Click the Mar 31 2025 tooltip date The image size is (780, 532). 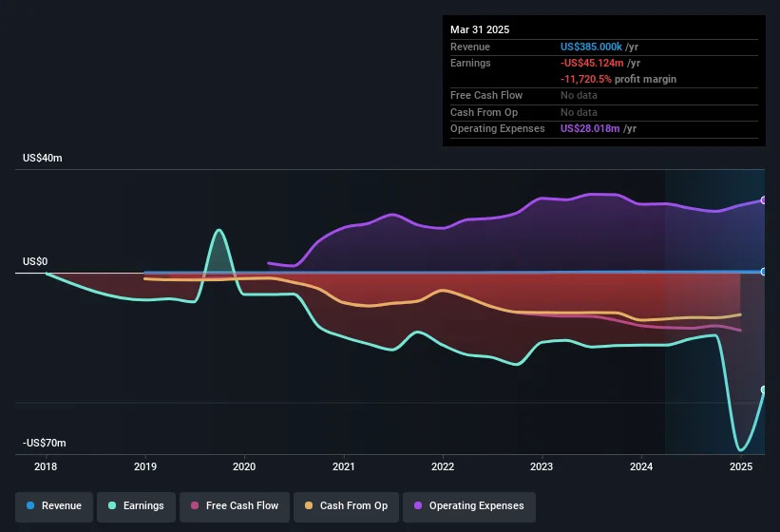coord(480,29)
